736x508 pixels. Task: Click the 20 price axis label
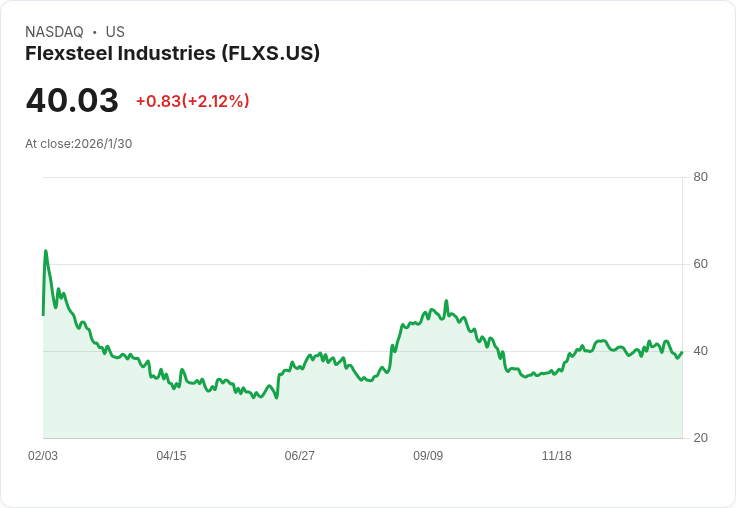(700, 438)
